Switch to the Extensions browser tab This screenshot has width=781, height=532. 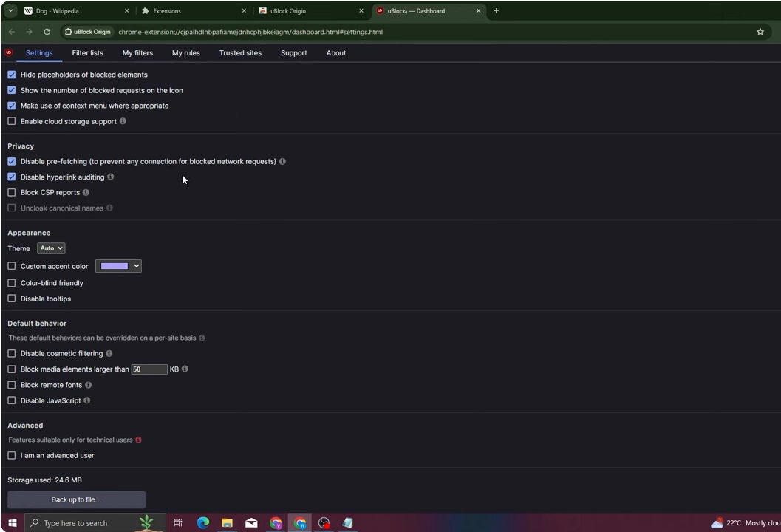(x=192, y=10)
